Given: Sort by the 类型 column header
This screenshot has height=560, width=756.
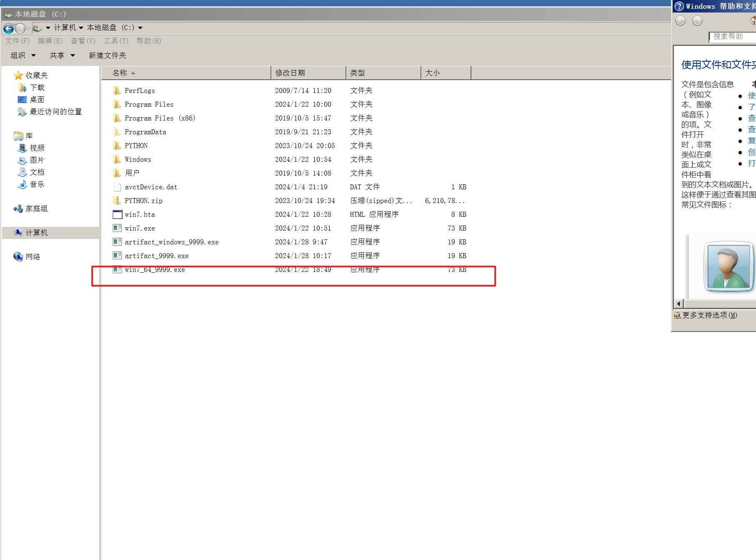Looking at the screenshot, I should (x=383, y=73).
